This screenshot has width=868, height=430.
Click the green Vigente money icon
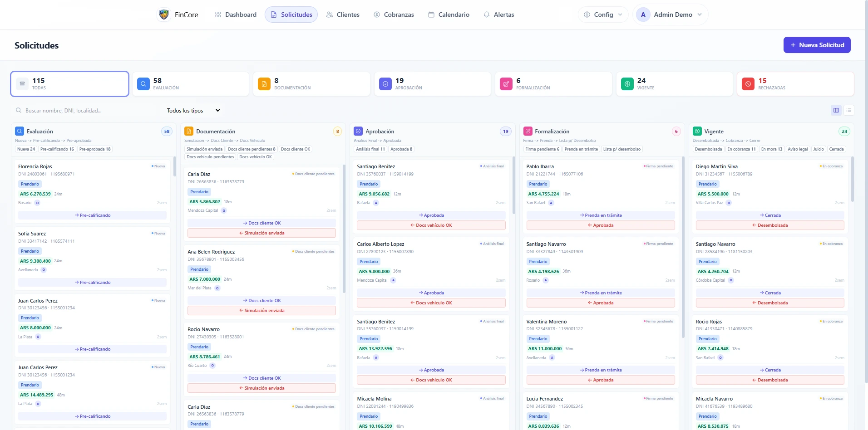pyautogui.click(x=627, y=84)
